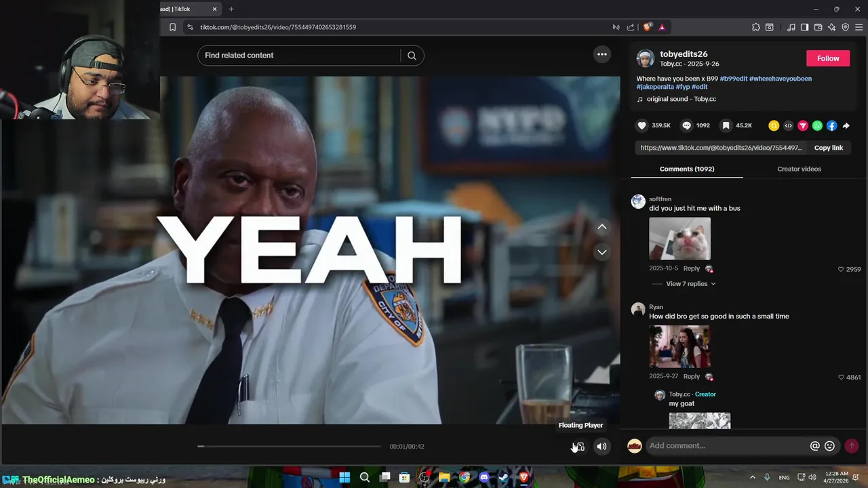Open the Floating Player
The image size is (868, 488).
click(578, 446)
